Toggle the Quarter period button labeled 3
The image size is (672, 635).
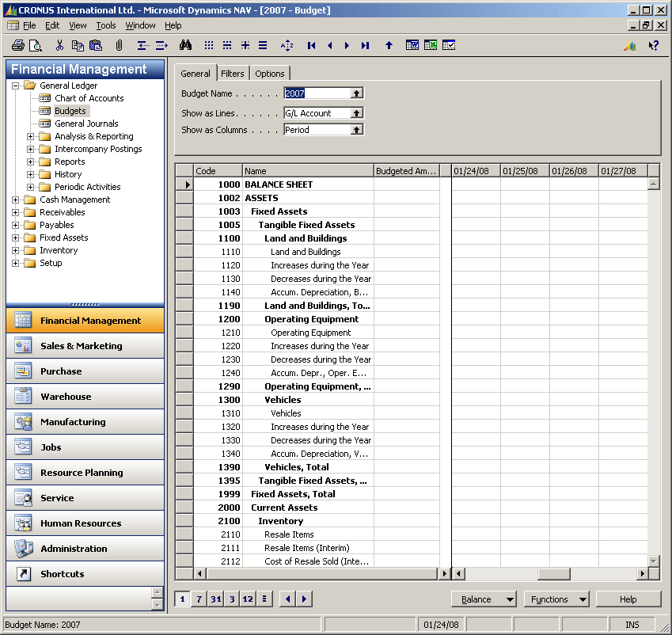point(232,599)
